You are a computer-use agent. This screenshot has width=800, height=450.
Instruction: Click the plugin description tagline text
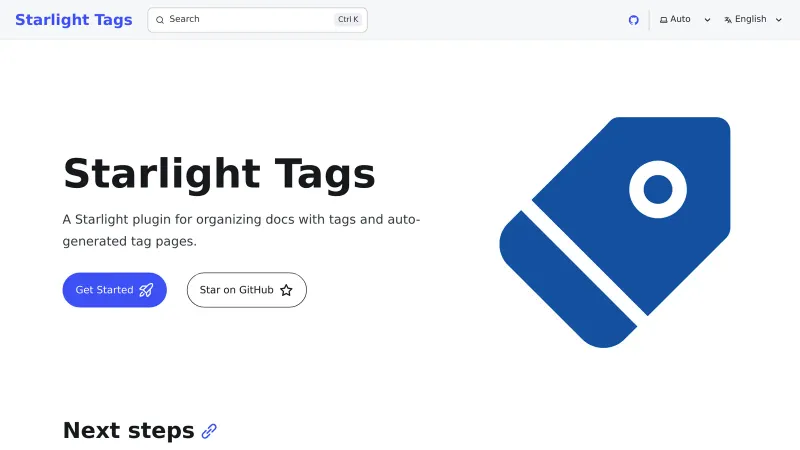click(241, 230)
